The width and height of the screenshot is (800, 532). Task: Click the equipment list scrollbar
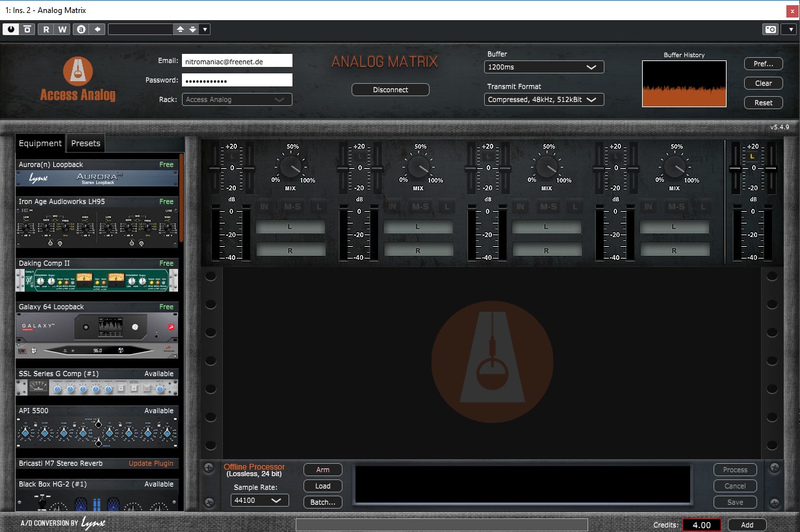(181, 198)
